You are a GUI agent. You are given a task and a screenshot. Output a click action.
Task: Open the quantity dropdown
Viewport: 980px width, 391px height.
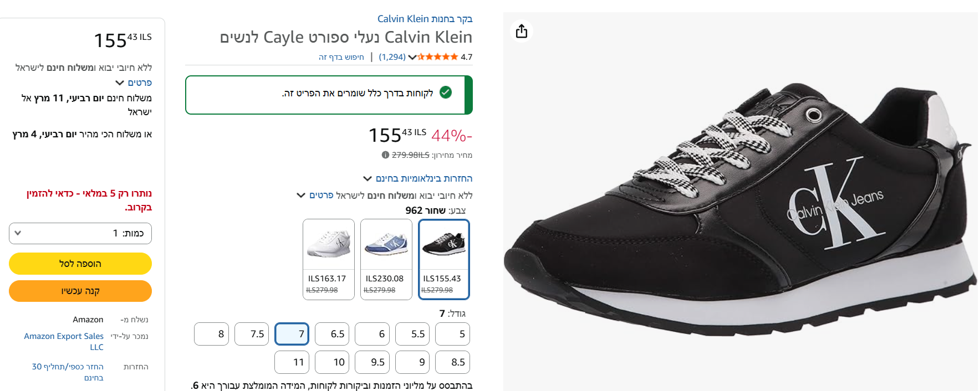tap(80, 233)
